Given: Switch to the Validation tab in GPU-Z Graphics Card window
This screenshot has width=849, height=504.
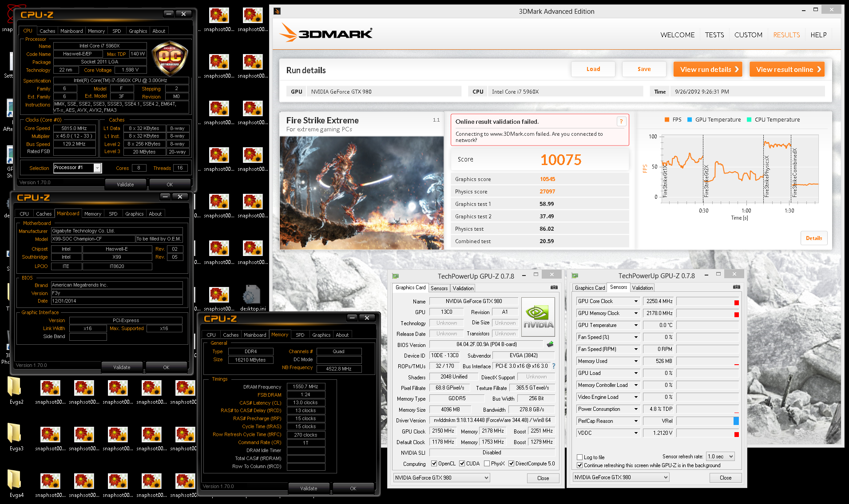Looking at the screenshot, I should point(463,288).
